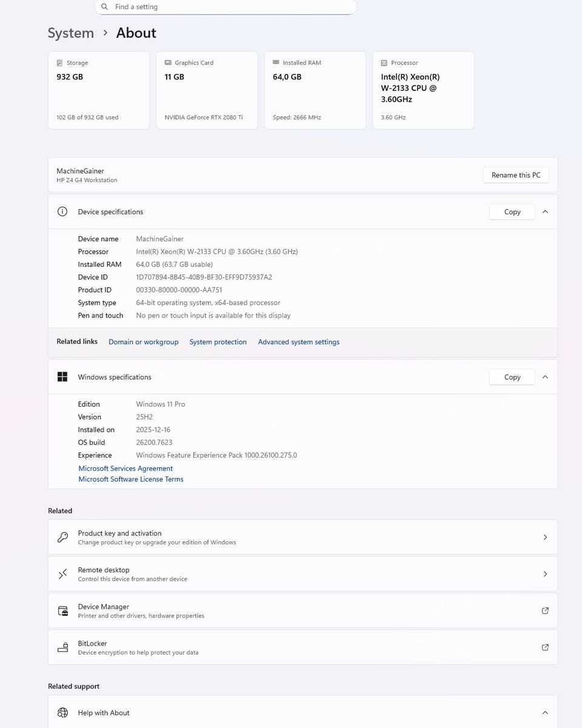Click the Processor chip icon

[384, 63]
